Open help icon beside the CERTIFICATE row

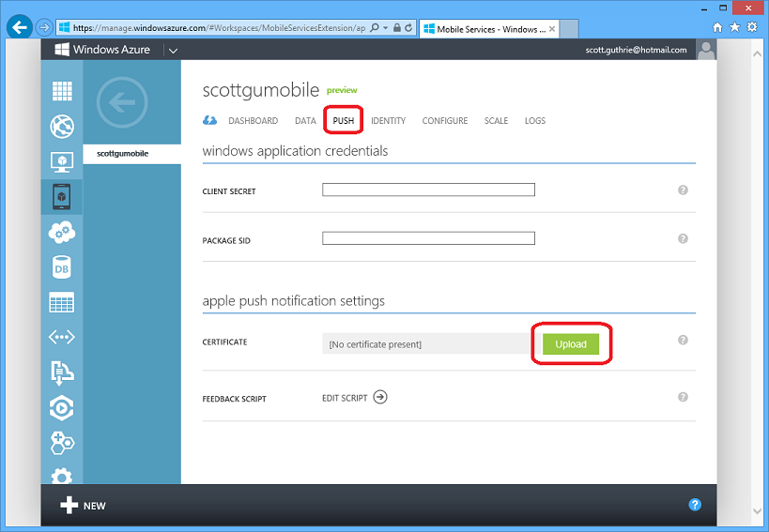[x=683, y=340]
